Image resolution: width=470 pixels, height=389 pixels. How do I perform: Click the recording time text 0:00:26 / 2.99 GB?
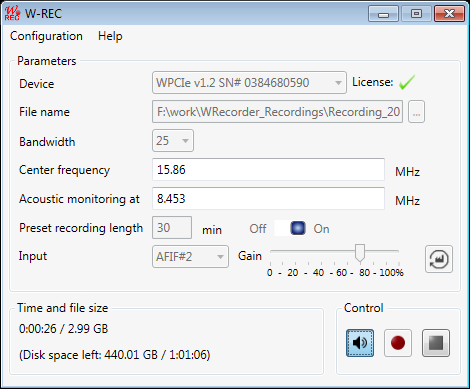64,329
